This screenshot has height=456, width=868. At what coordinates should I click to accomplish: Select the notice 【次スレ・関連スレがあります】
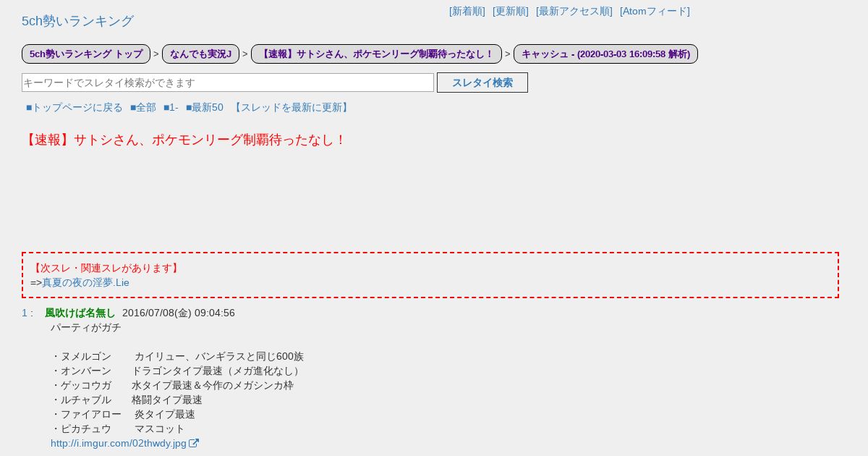click(x=106, y=268)
